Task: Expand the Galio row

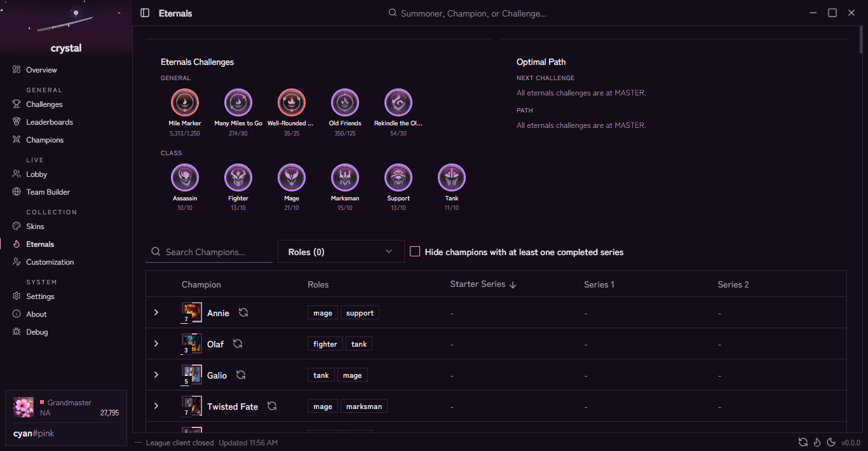Action: click(x=156, y=375)
